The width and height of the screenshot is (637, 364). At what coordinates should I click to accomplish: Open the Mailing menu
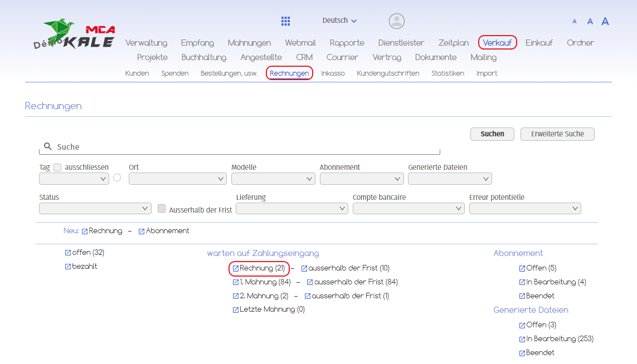[x=483, y=57]
